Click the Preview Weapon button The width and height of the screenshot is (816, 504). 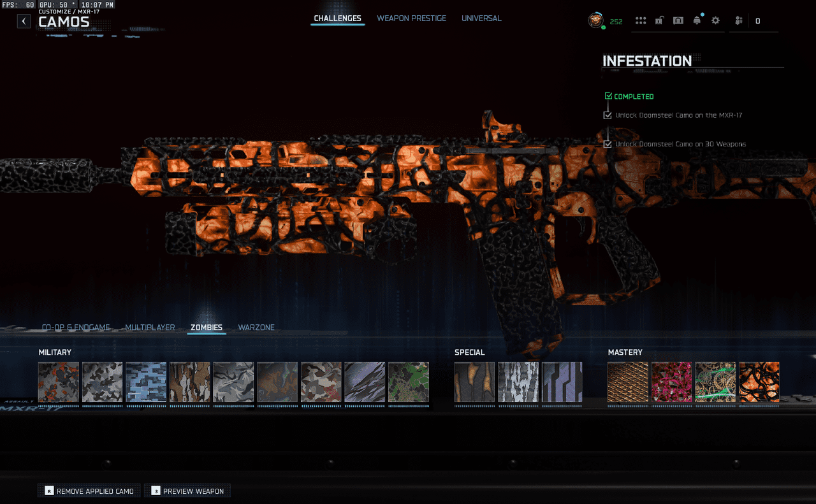(187, 491)
